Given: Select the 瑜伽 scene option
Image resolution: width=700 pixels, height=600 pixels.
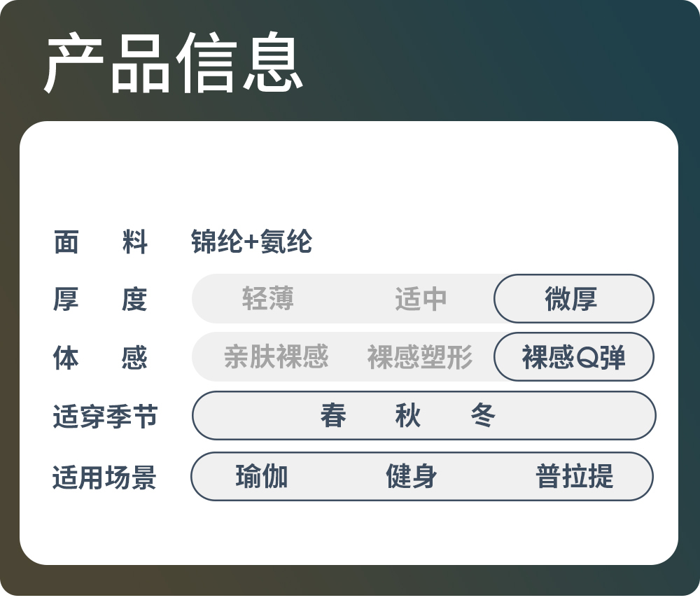Looking at the screenshot, I should click(x=262, y=477).
